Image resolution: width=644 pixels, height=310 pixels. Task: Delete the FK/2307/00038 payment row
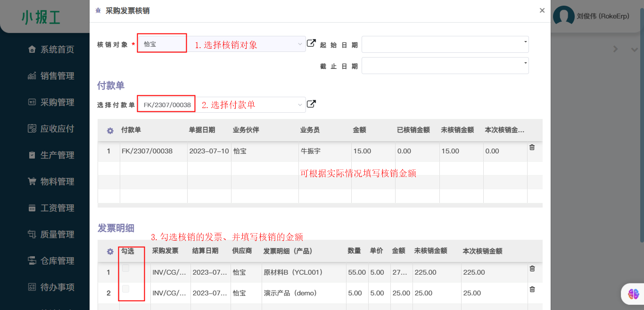tap(532, 148)
